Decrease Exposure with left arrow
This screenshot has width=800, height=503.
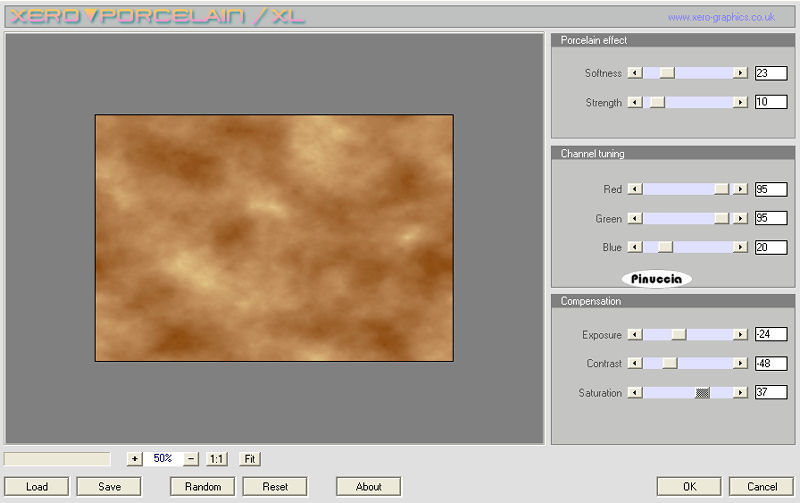pos(635,335)
